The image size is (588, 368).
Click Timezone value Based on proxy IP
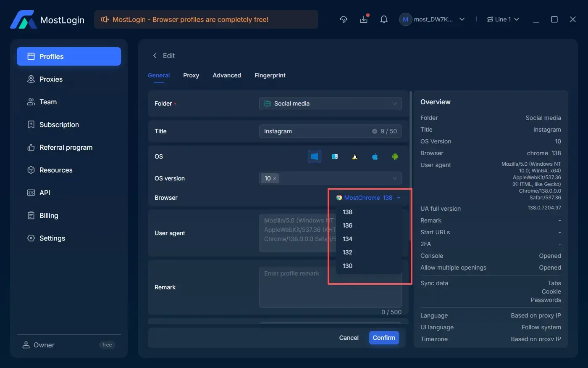[536, 339]
